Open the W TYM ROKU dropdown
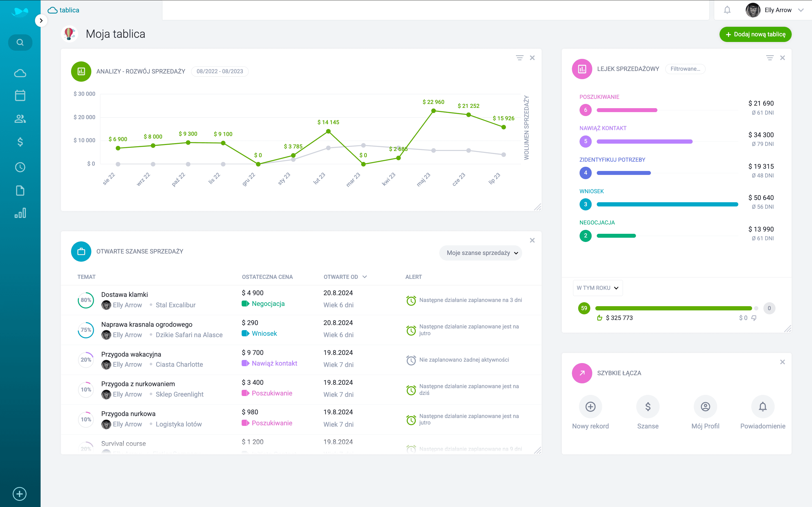 (x=598, y=288)
